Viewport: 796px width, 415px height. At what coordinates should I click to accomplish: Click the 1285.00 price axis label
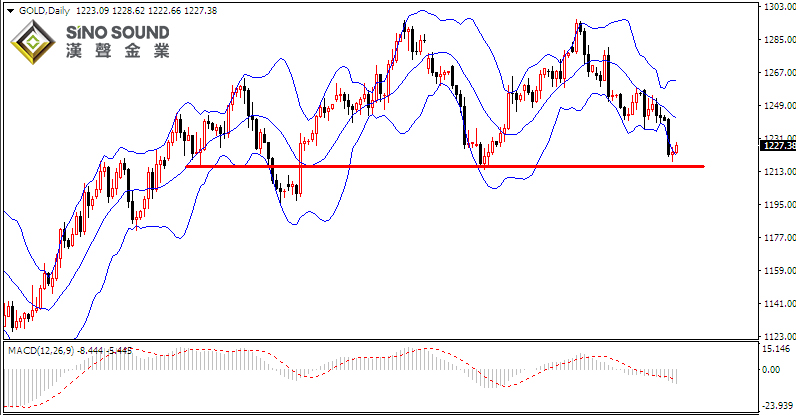pyautogui.click(x=779, y=40)
